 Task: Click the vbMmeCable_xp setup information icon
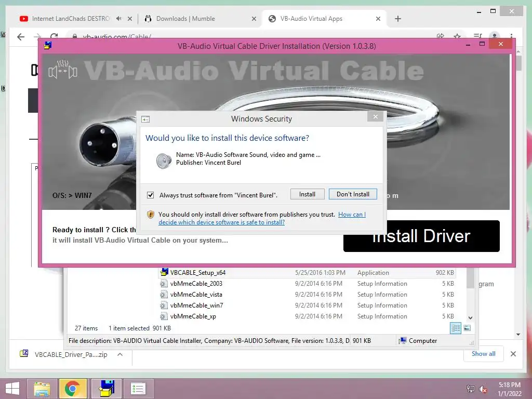coord(164,316)
